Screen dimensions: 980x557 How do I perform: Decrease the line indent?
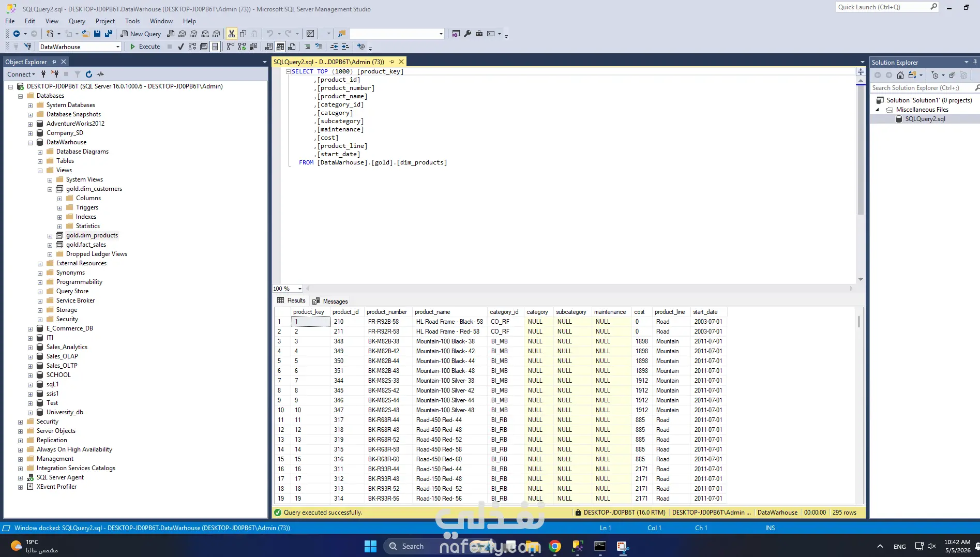(x=334, y=47)
